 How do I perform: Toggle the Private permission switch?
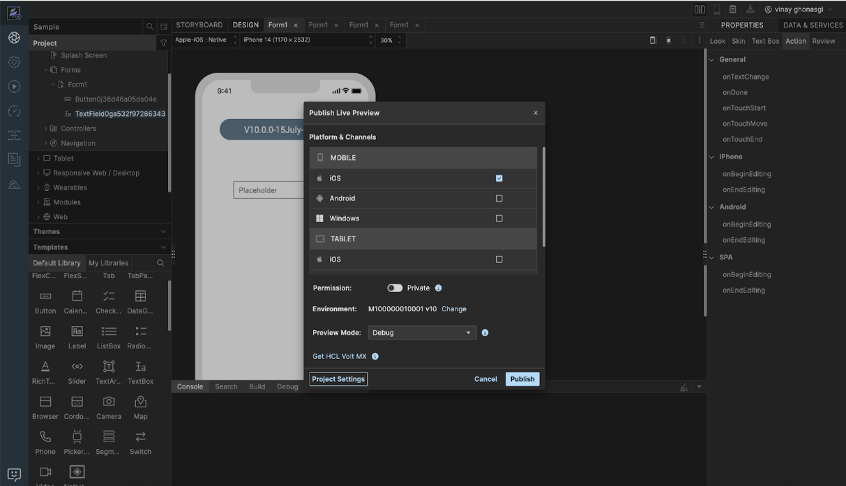pos(395,288)
